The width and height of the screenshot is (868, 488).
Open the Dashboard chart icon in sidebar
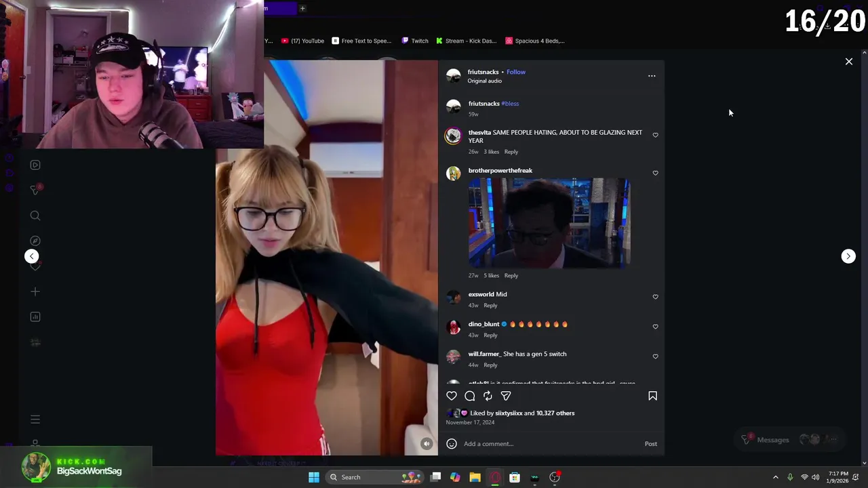[35, 317]
